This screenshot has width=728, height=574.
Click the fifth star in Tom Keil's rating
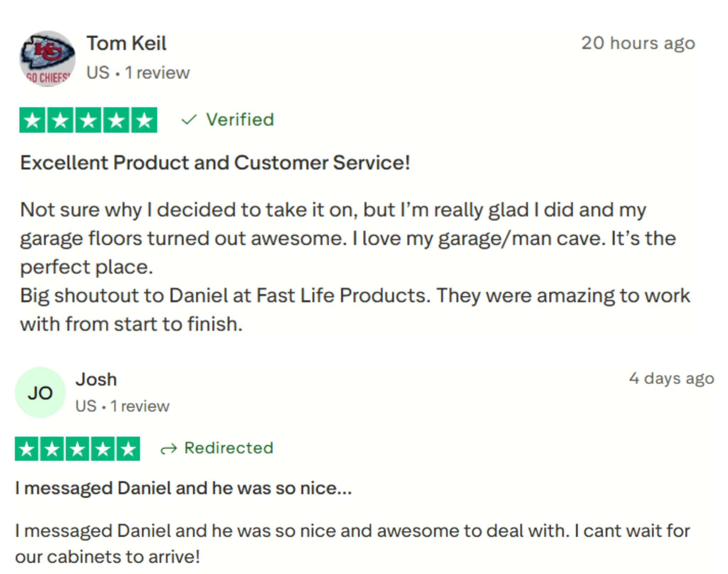point(144,120)
